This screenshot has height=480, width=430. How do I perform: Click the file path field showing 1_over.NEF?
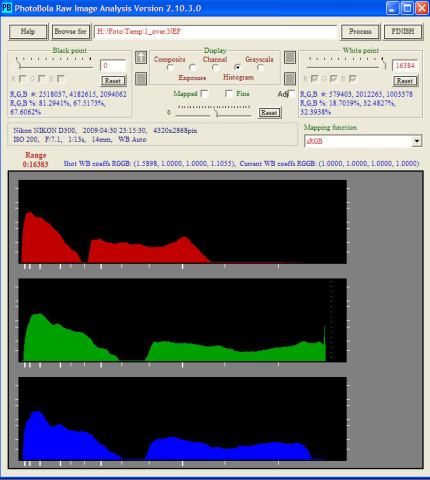(x=216, y=32)
